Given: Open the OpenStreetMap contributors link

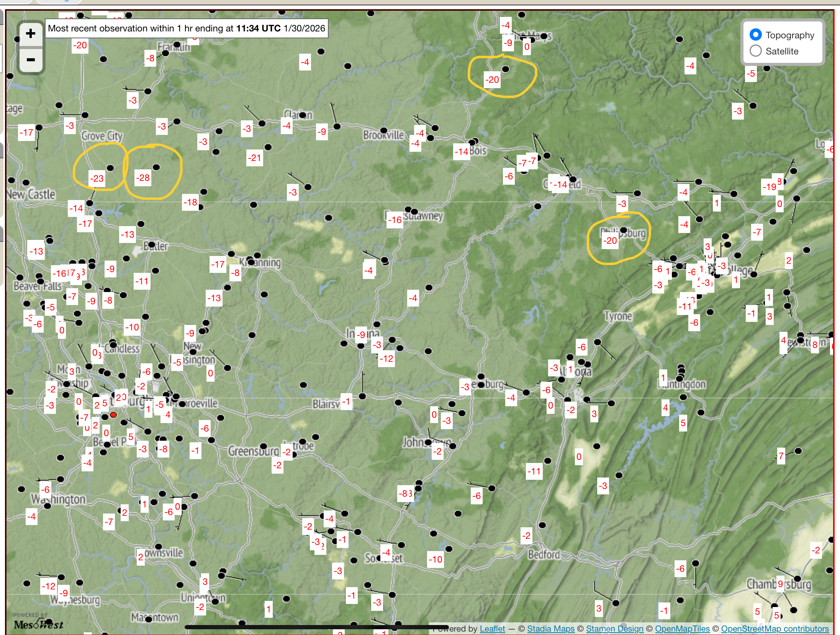Looking at the screenshot, I should (x=775, y=628).
